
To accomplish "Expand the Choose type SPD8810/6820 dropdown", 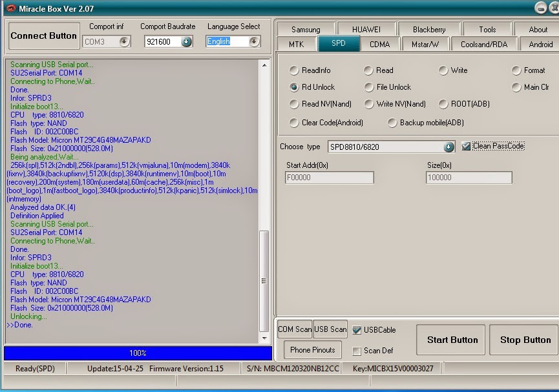I will (x=448, y=147).
